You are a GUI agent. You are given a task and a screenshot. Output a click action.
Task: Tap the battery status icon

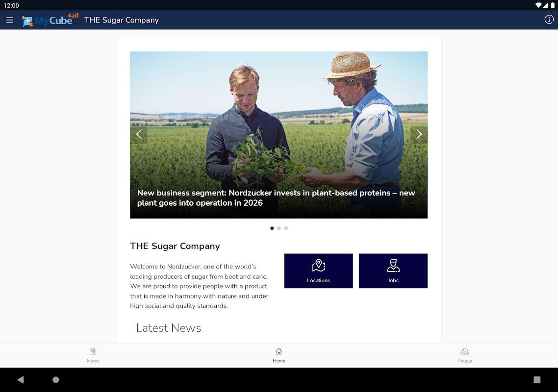(x=553, y=5)
